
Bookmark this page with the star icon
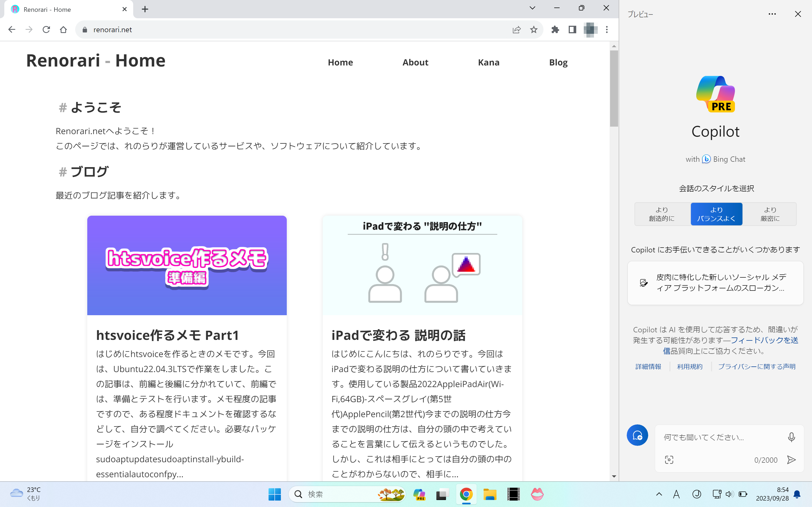click(534, 30)
